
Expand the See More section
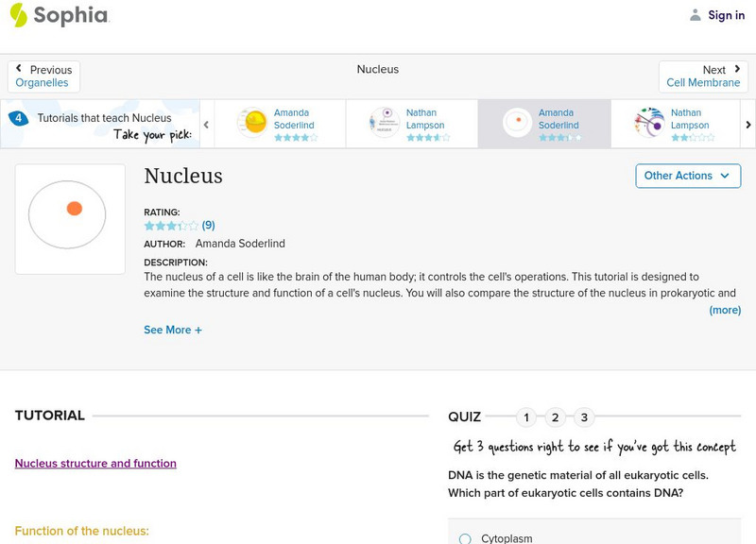point(173,331)
